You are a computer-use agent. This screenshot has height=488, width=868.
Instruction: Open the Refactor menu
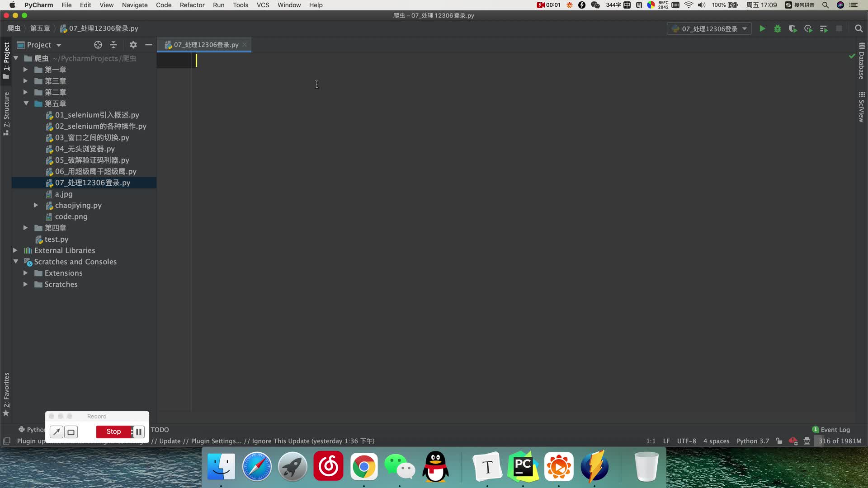[x=192, y=5]
